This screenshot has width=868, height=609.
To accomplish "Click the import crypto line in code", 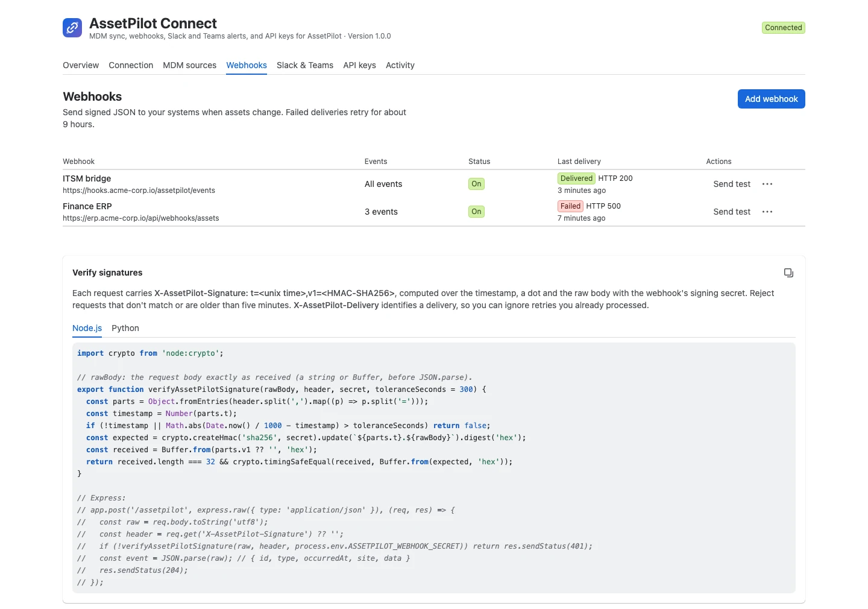I will 150,353.
